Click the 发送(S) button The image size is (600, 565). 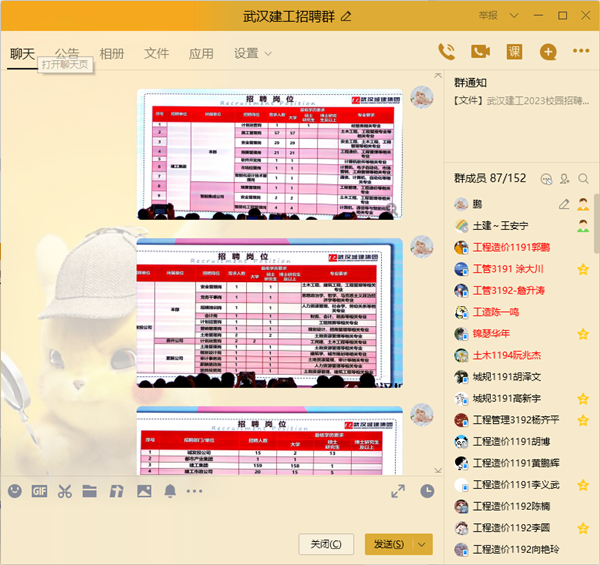click(x=388, y=544)
